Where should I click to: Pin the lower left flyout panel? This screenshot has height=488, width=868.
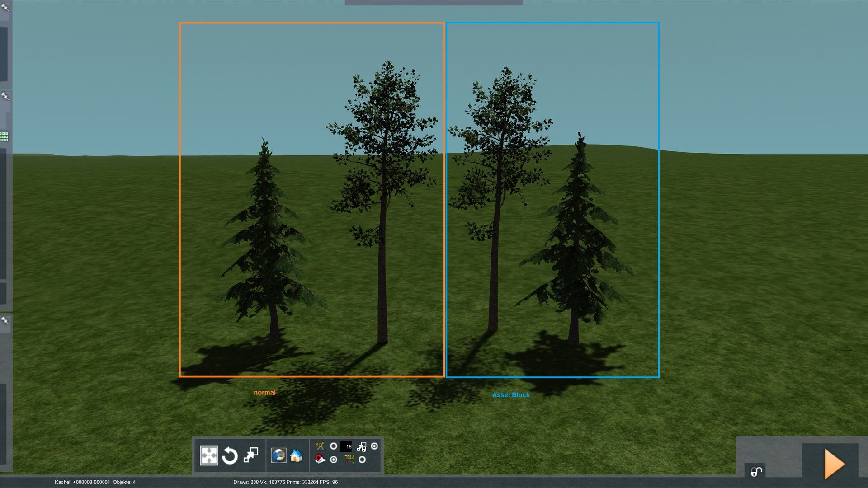(x=5, y=321)
